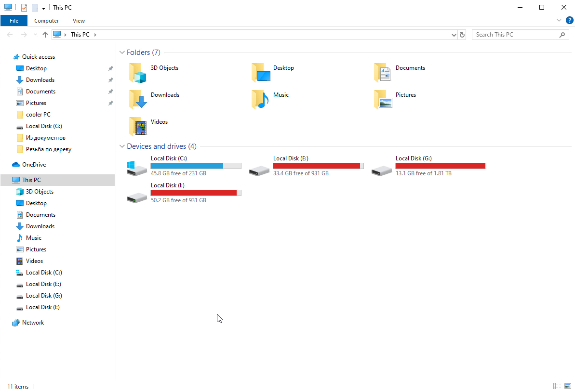Unpin Desktop using its pin icon
This screenshot has width=575, height=392.
[111, 68]
